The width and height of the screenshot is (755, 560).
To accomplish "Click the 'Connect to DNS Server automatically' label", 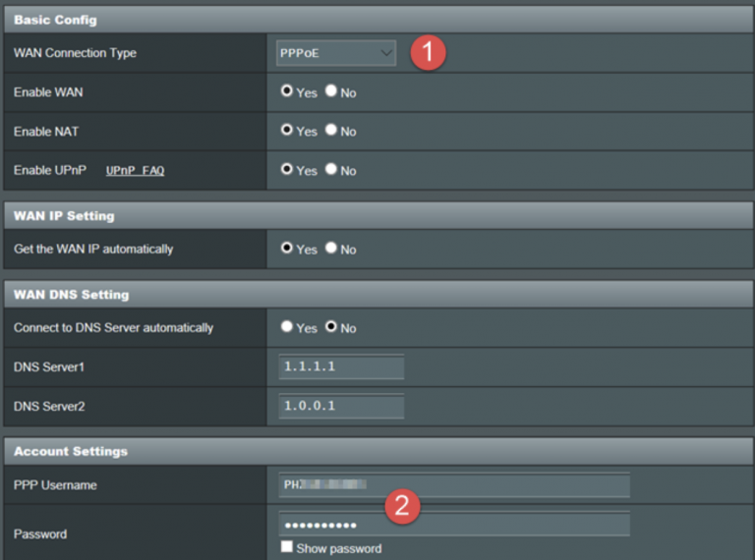I will pyautogui.click(x=114, y=328).
